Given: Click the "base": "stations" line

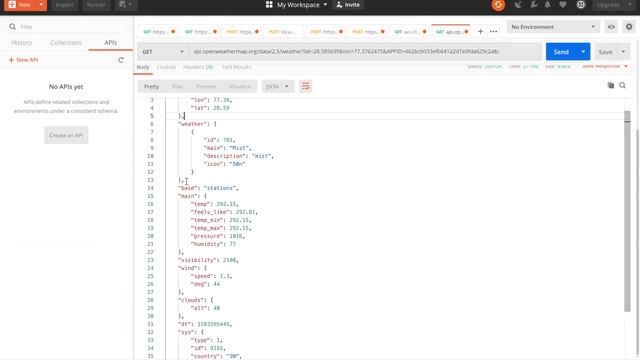Looking at the screenshot, I should tap(208, 188).
